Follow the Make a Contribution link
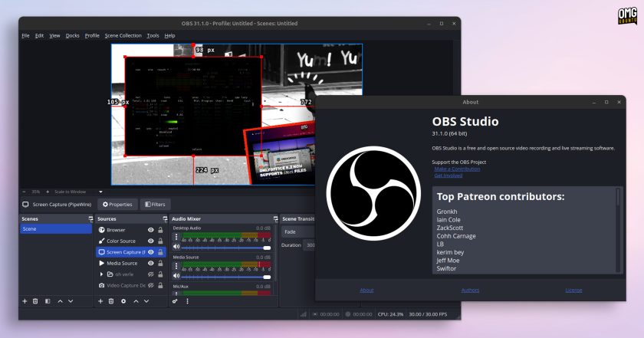The width and height of the screenshot is (644, 338). point(457,169)
